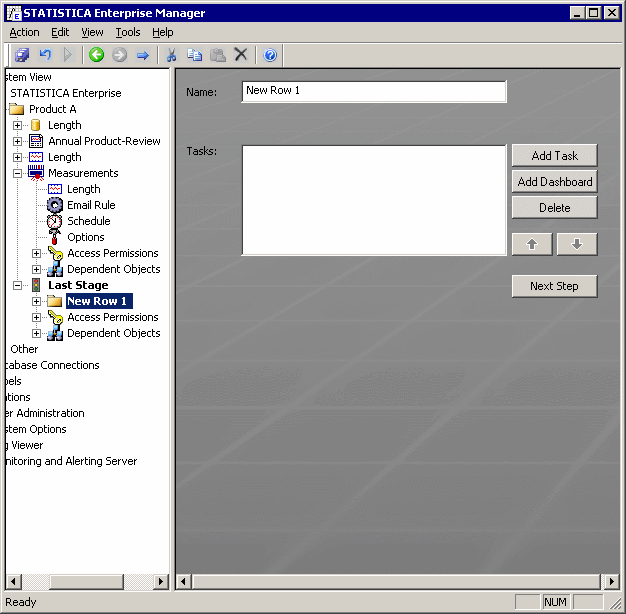626x614 pixels.
Task: Click the Add Dashboard button
Action: 555,182
